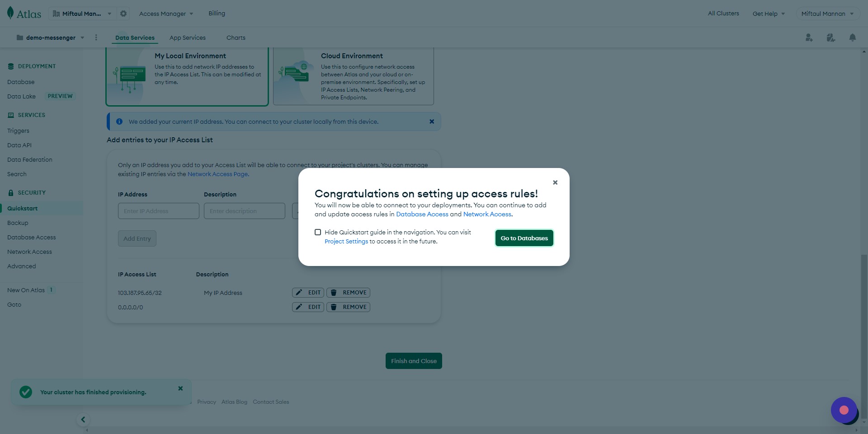Click the invite user icon
The image size is (868, 434).
click(x=809, y=37)
